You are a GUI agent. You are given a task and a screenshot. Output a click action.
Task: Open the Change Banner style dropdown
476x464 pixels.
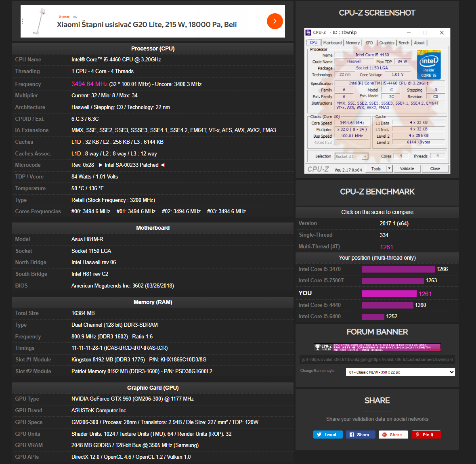(400, 372)
